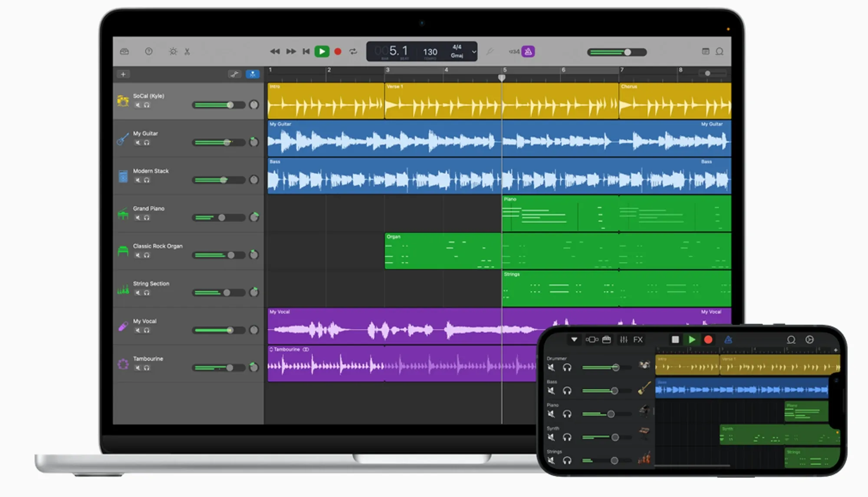Viewport: 868px width, 497px height.
Task: Select the Modern Stack track icon
Action: tap(123, 176)
